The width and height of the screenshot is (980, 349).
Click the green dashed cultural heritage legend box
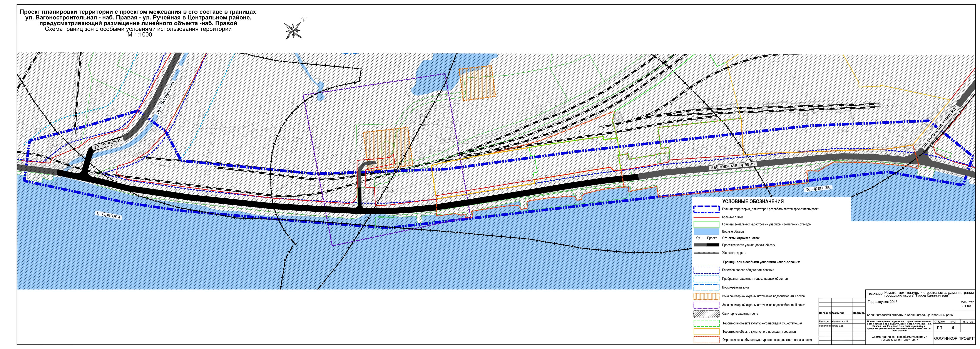point(706,323)
